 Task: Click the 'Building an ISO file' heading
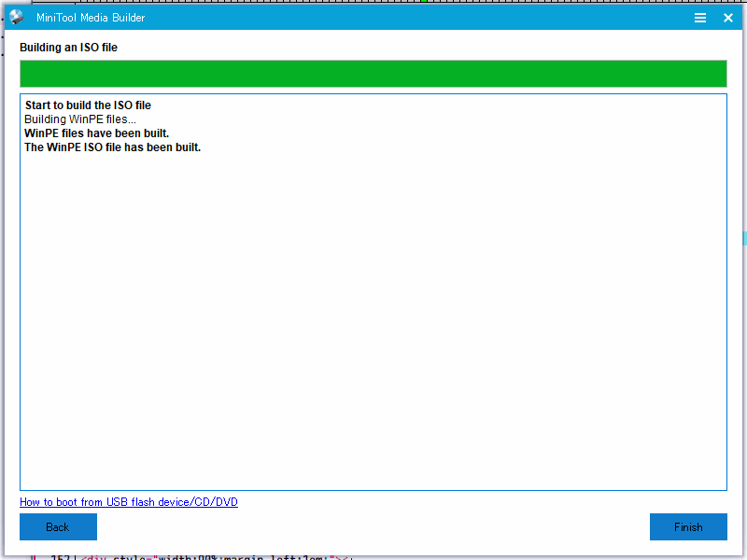click(x=68, y=48)
